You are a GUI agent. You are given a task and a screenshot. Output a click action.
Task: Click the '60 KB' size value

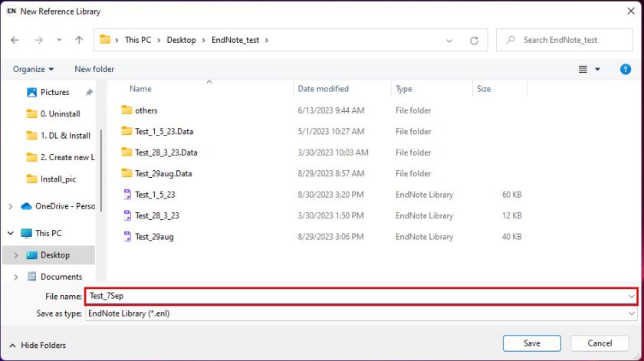point(512,195)
